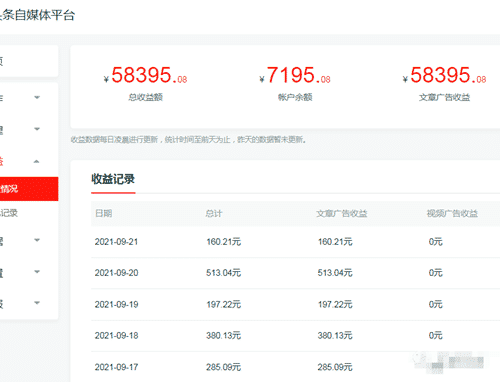The image size is (500, 382).
Task: Click the 帐户余额 label
Action: [x=295, y=97]
